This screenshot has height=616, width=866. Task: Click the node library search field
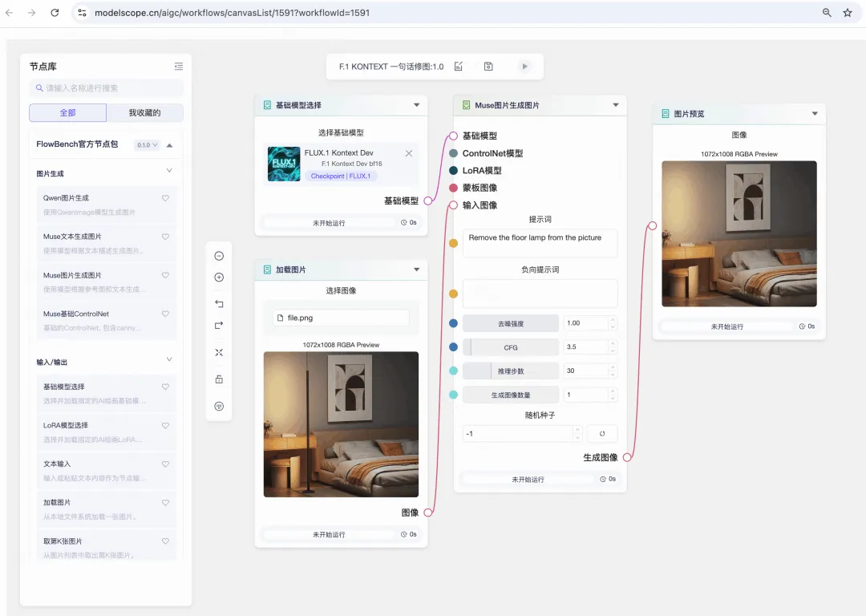(x=106, y=88)
